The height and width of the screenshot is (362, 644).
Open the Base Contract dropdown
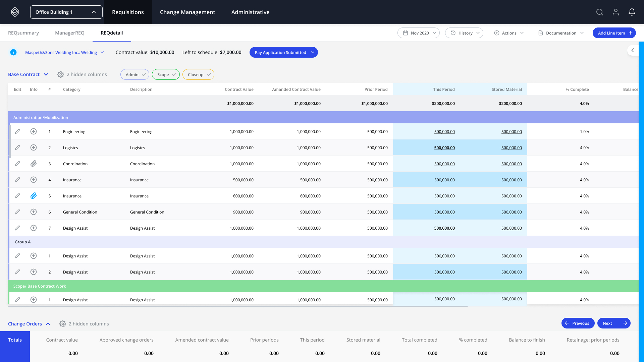(28, 74)
